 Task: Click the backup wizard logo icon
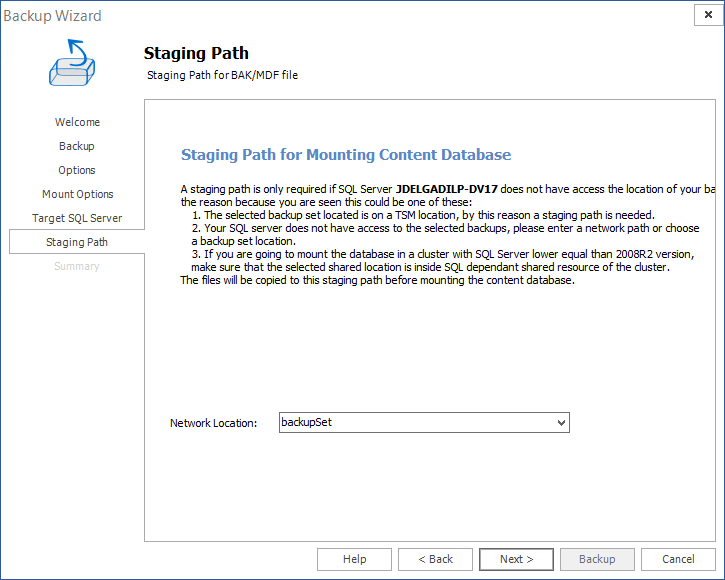(x=72, y=62)
